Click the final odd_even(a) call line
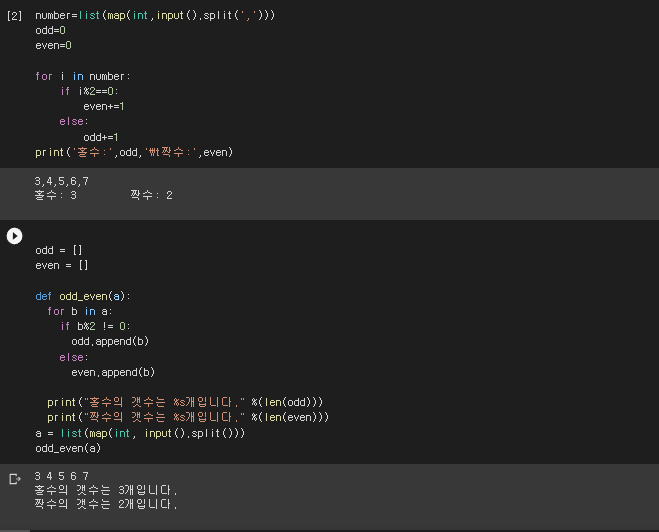 [68, 448]
